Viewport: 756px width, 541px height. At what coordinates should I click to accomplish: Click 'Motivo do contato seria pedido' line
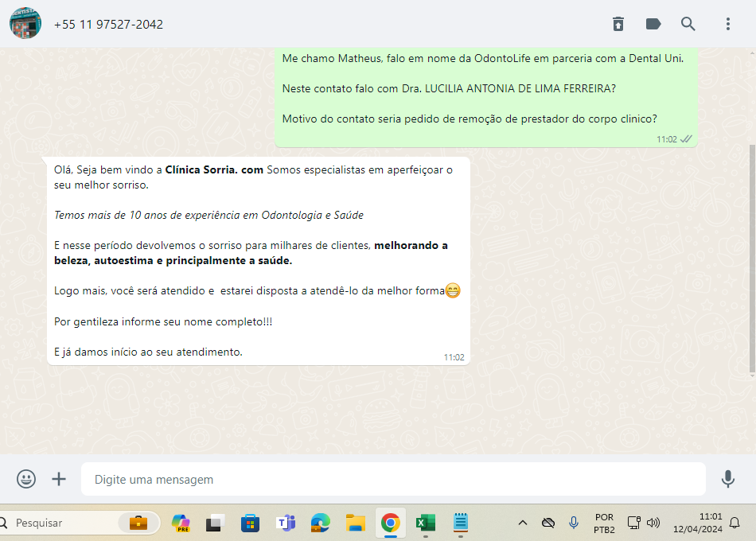click(470, 119)
